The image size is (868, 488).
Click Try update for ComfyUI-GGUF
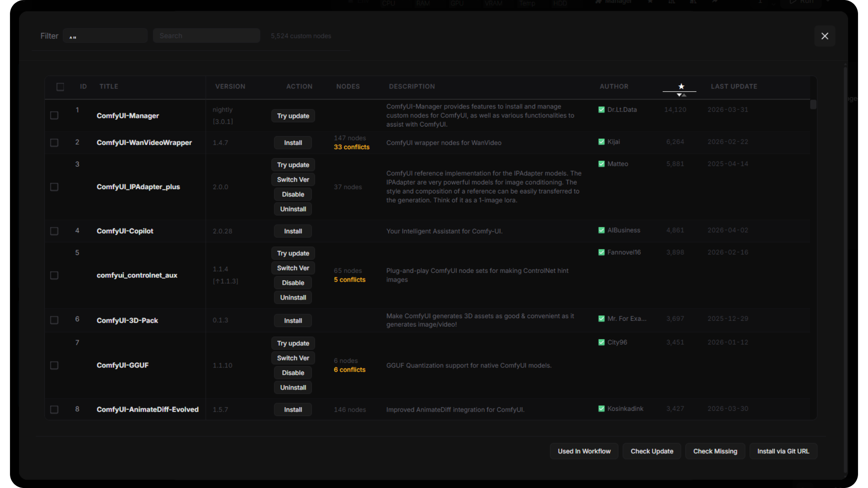293,343
